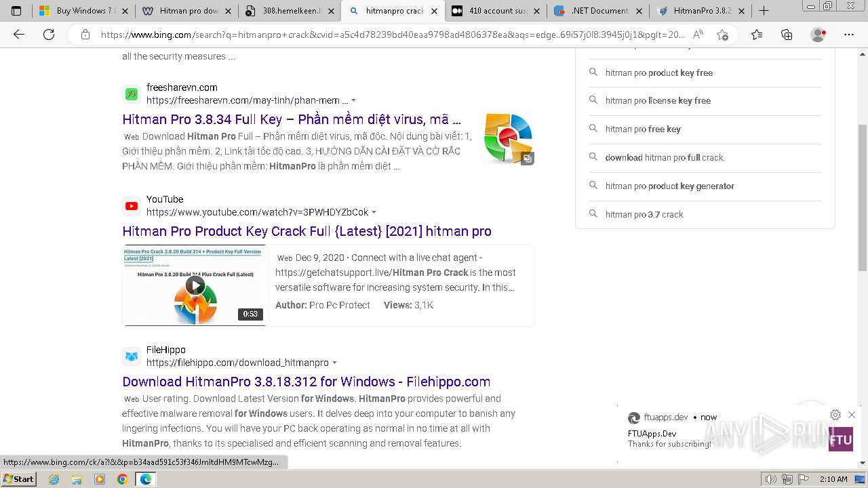The width and height of the screenshot is (868, 488).
Task: Click the filehippo.com download_hitmanpro URL
Action: click(237, 363)
